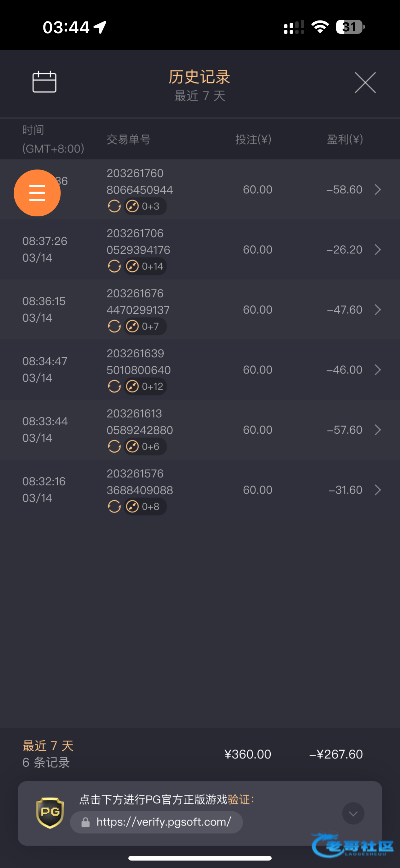Expand details for the -46.00 record
The width and height of the screenshot is (400, 868).
tap(378, 370)
